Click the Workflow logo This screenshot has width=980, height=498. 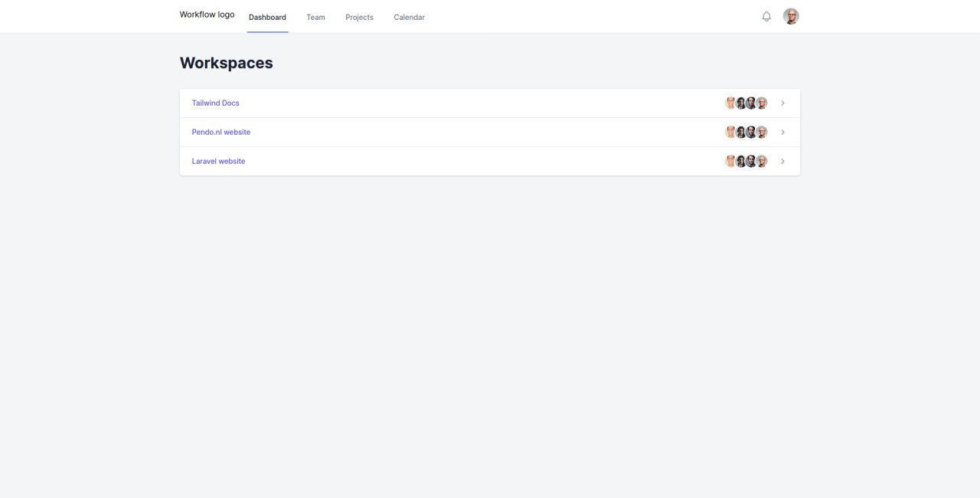[207, 15]
